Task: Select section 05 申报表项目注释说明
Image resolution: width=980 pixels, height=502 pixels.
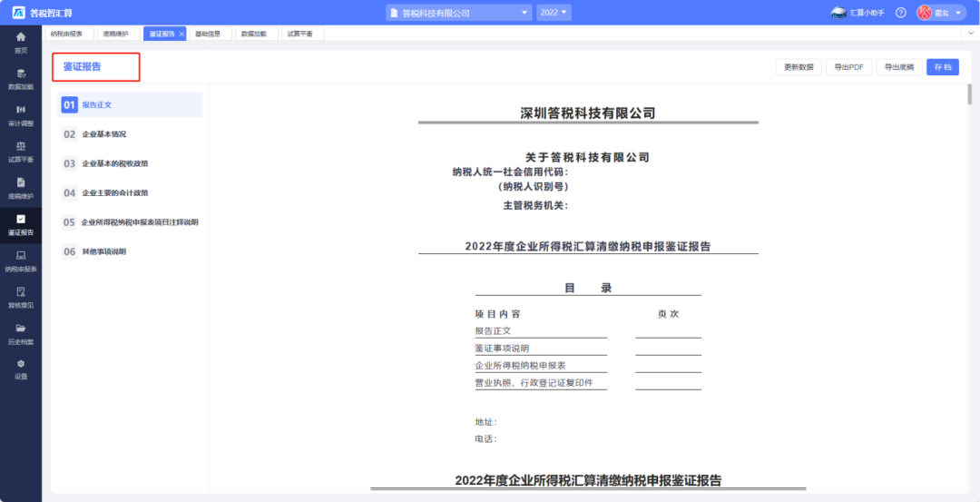Action: pos(130,221)
